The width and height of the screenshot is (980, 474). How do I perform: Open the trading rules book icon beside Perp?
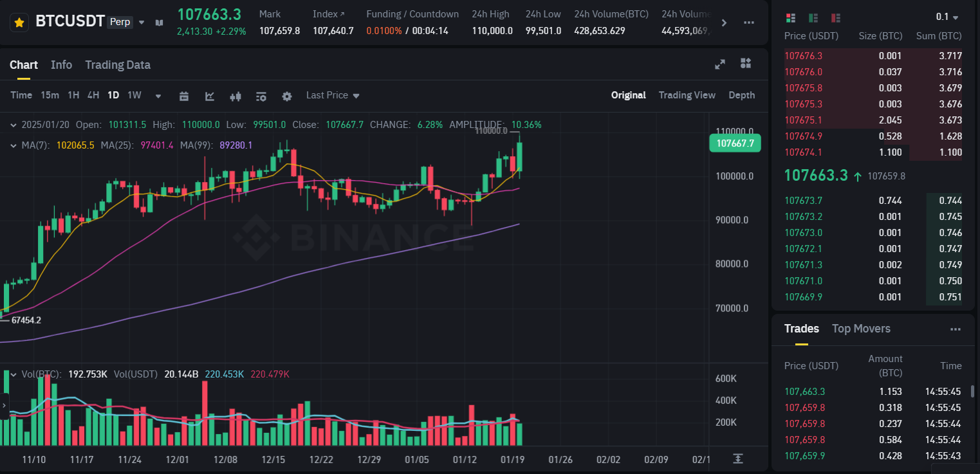click(159, 23)
